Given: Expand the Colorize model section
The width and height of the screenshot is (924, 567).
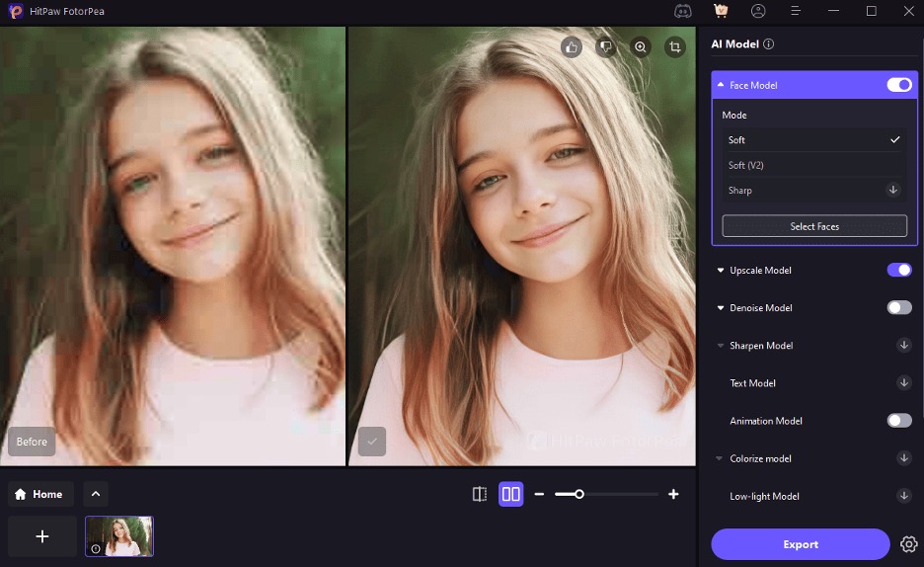Looking at the screenshot, I should [719, 458].
